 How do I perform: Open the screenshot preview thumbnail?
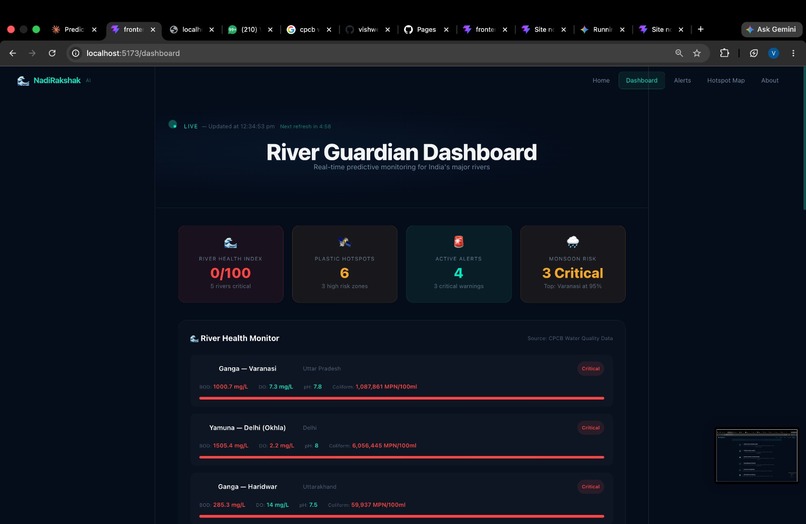point(757,455)
